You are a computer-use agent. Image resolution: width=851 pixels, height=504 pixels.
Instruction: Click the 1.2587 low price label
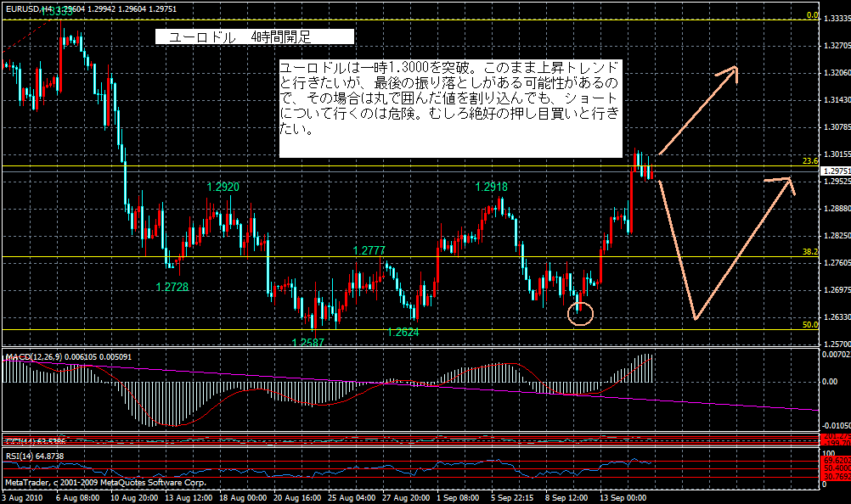click(307, 343)
